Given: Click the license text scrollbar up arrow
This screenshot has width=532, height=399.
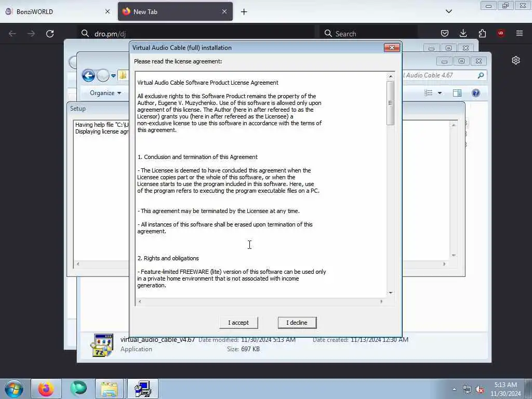Looking at the screenshot, I should pos(391,76).
